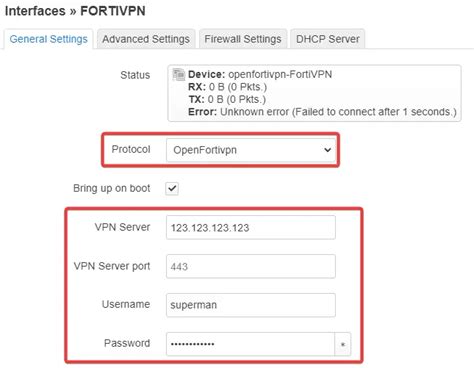Screen dimensions: 474x368
Task: Open the Advanced Settings tab
Action: (x=146, y=39)
